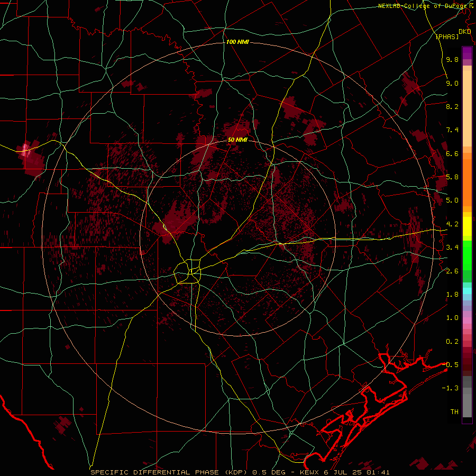This screenshot has width=476, height=476.
Task: Click the [PHAS] legend label
Action: (x=447, y=36)
